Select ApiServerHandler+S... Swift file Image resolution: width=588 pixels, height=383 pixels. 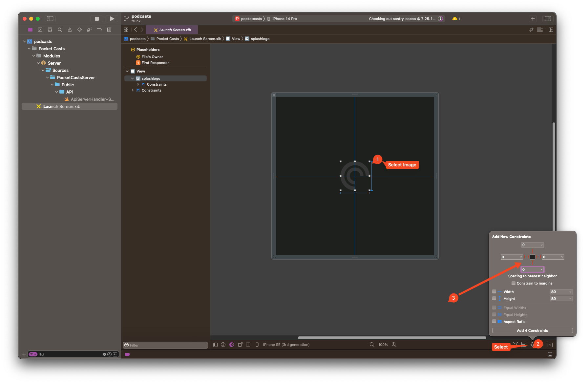tap(89, 99)
